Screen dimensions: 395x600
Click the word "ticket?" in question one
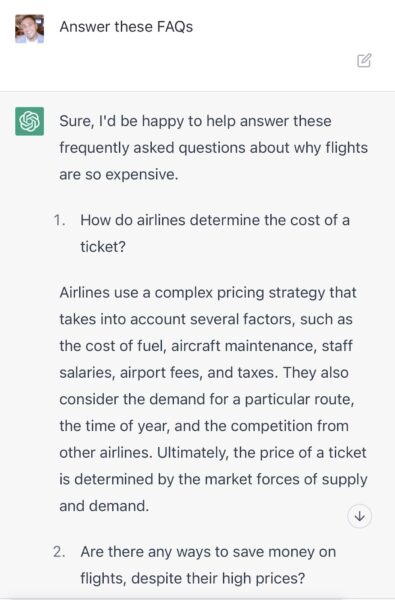coord(103,247)
